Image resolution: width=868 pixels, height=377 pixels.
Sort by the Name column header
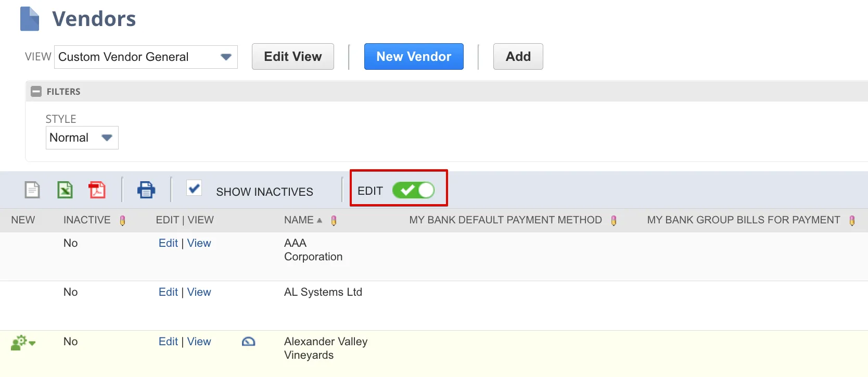tap(299, 220)
